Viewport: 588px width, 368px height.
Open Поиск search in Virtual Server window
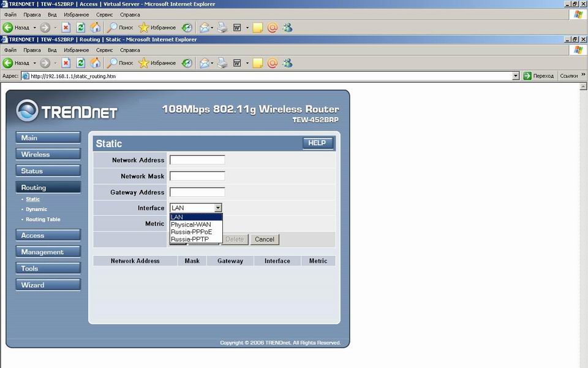120,28
